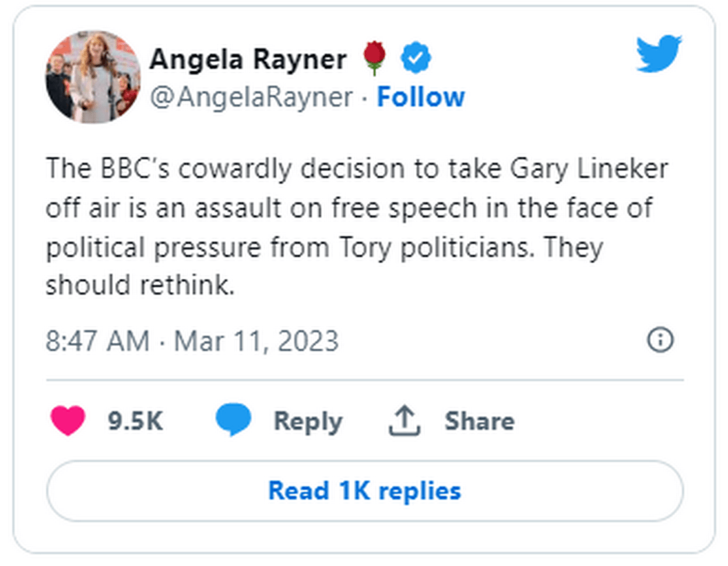Click the Reply text label
Image resolution: width=728 pixels, height=566 pixels.
click(x=308, y=421)
